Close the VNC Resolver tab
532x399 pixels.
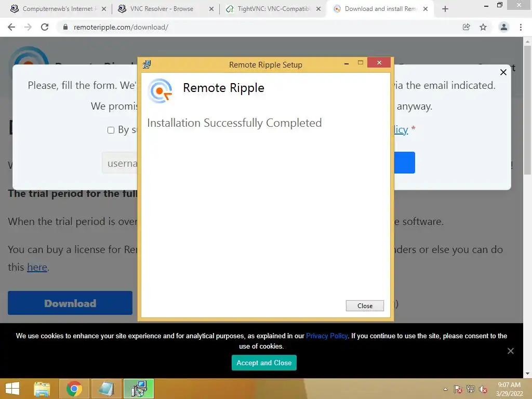[x=211, y=9]
